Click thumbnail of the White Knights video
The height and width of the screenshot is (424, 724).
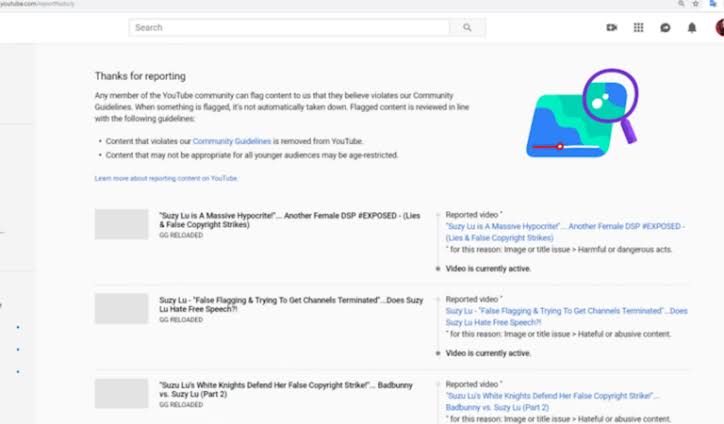[x=121, y=394]
